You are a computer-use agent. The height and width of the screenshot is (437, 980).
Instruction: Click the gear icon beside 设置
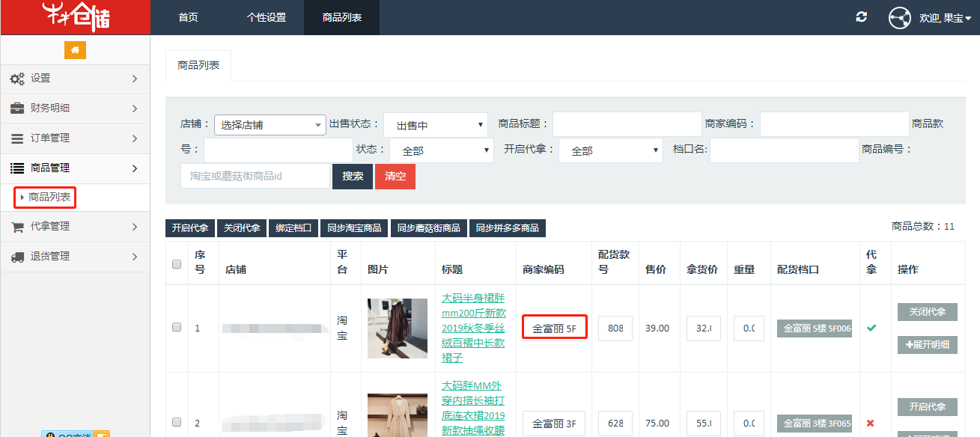click(x=17, y=79)
